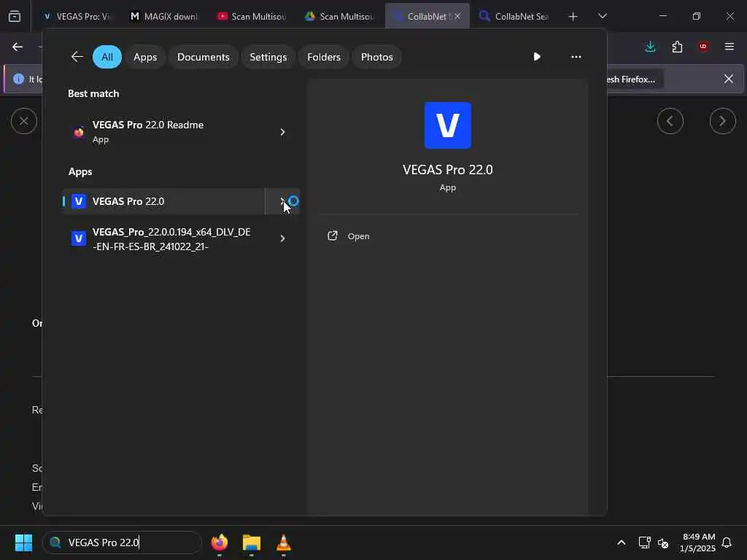Filter search results by Documents

coord(204,57)
